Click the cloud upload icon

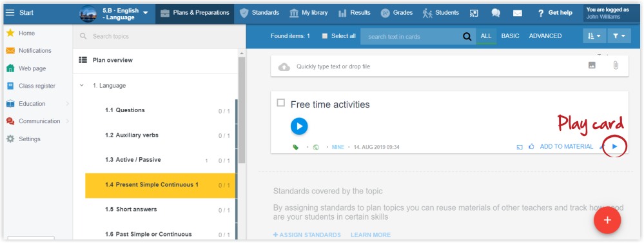[284, 66]
